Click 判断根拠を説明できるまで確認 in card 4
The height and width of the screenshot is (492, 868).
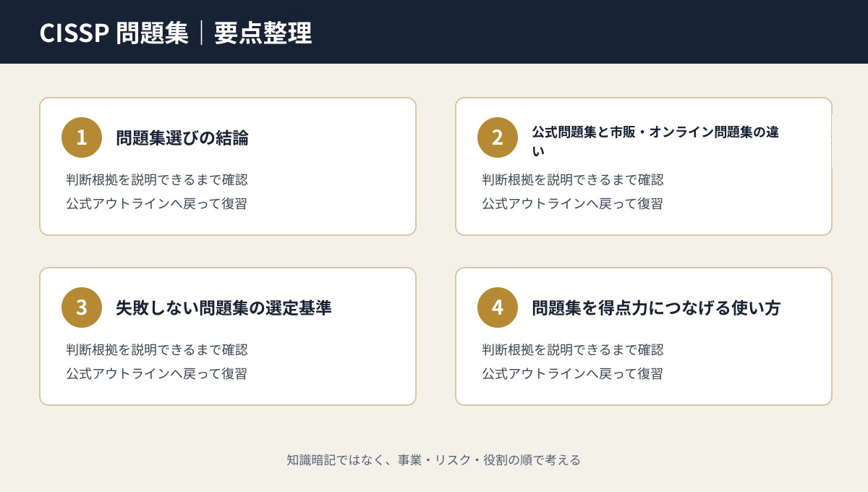[573, 349]
